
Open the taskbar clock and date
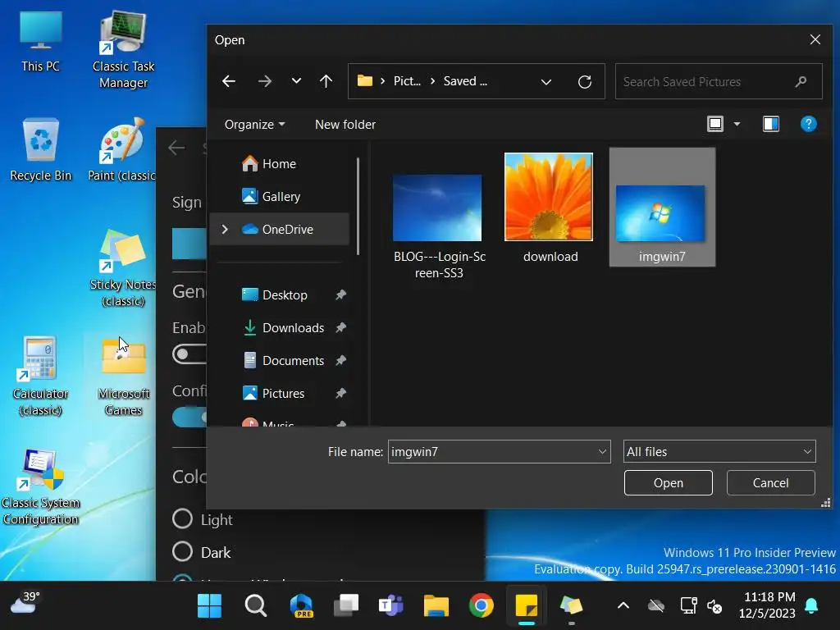tap(769, 605)
